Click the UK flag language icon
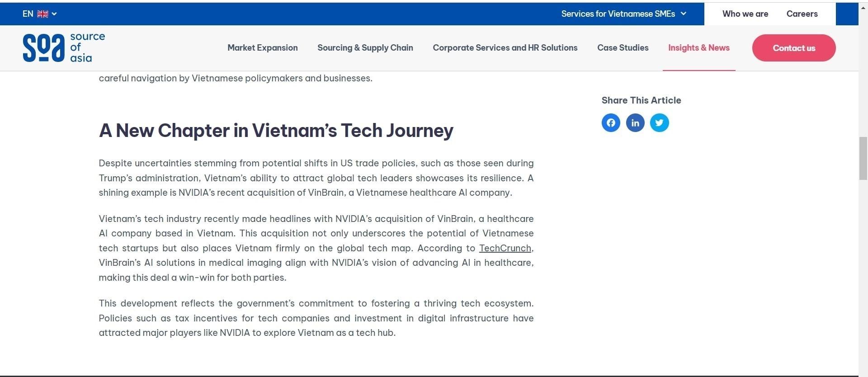This screenshot has height=377, width=868. (42, 14)
